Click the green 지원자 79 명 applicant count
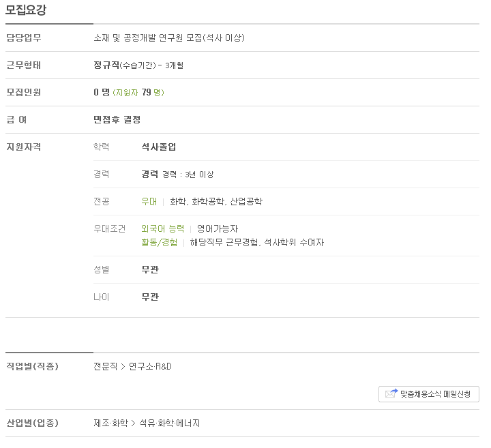491x448 pixels. pyautogui.click(x=138, y=92)
